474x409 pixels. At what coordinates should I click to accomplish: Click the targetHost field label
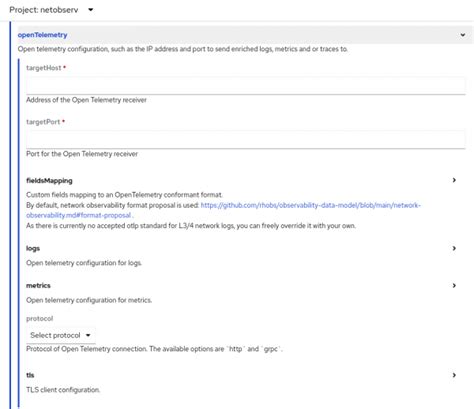pyautogui.click(x=44, y=68)
